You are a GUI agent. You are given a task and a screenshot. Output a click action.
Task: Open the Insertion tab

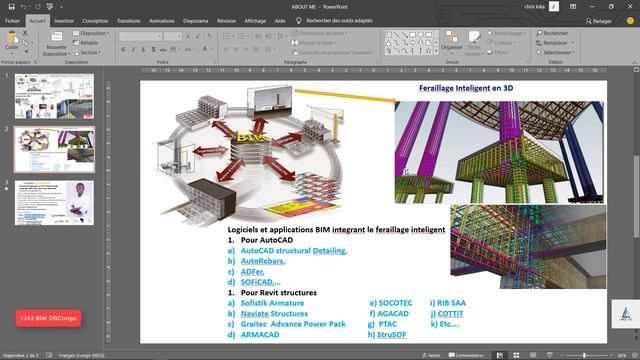(x=64, y=21)
